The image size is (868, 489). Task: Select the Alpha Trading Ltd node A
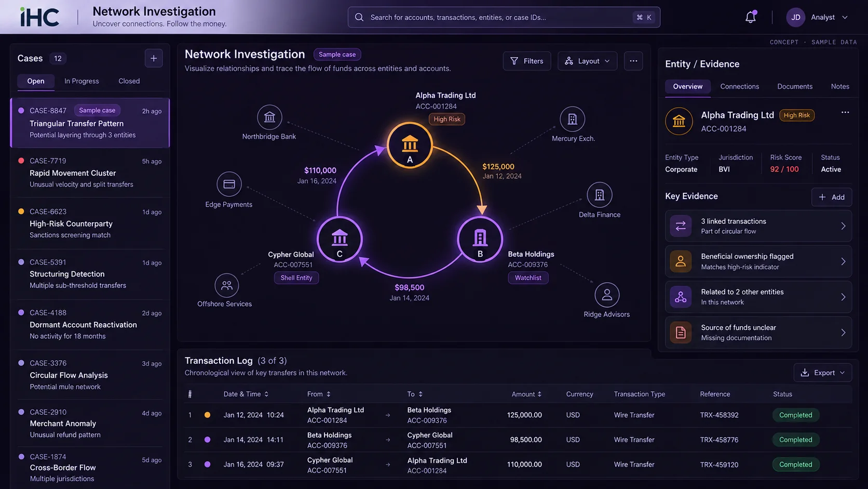410,146
